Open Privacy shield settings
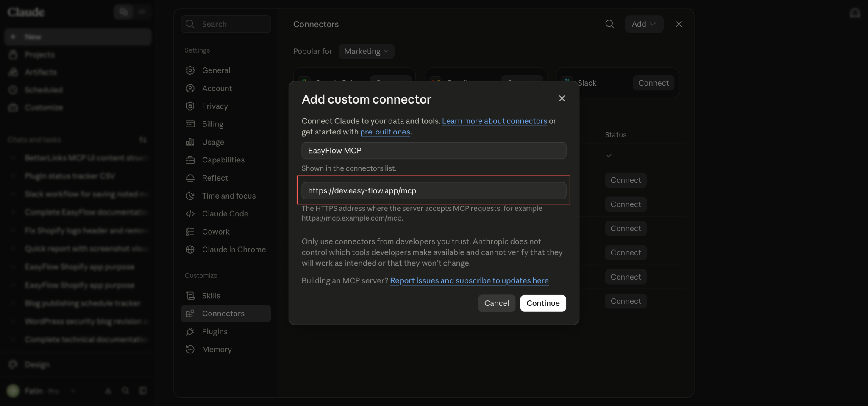 pos(225,106)
